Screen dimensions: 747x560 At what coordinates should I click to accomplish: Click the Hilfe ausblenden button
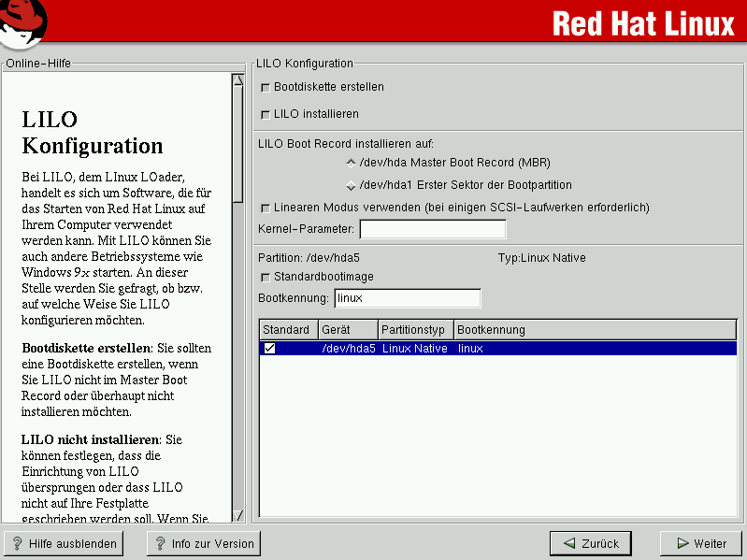tap(65, 543)
